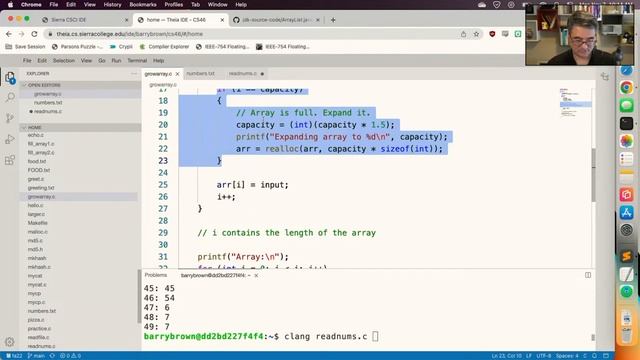640x360 pixels.
Task: Switch to the numbers.txt editor tab
Action: [x=200, y=73]
